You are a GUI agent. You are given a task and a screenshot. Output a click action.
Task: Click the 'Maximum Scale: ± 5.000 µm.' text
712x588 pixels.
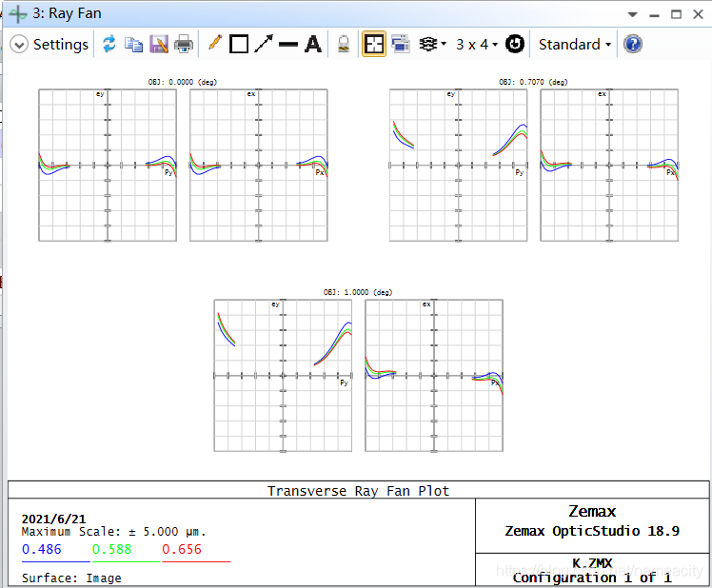pyautogui.click(x=113, y=532)
